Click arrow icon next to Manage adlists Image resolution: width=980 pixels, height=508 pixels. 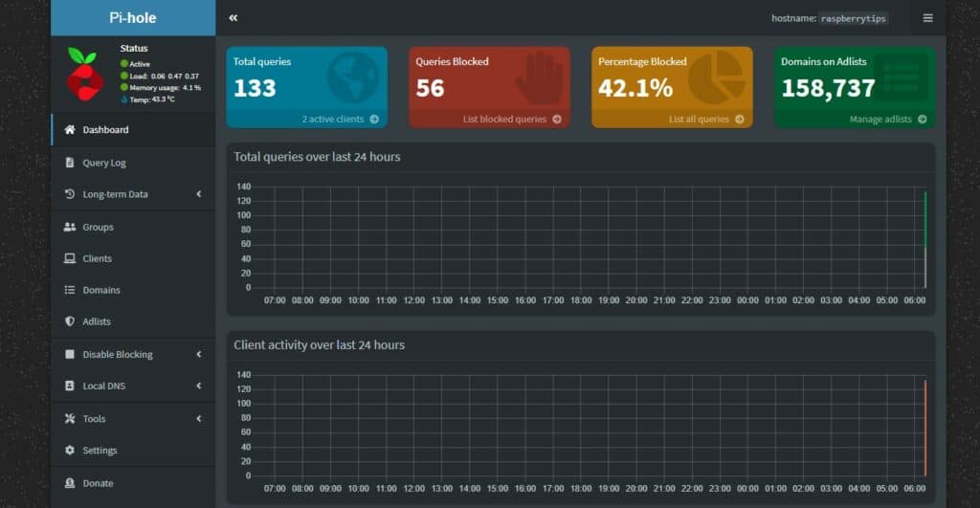pyautogui.click(x=922, y=120)
